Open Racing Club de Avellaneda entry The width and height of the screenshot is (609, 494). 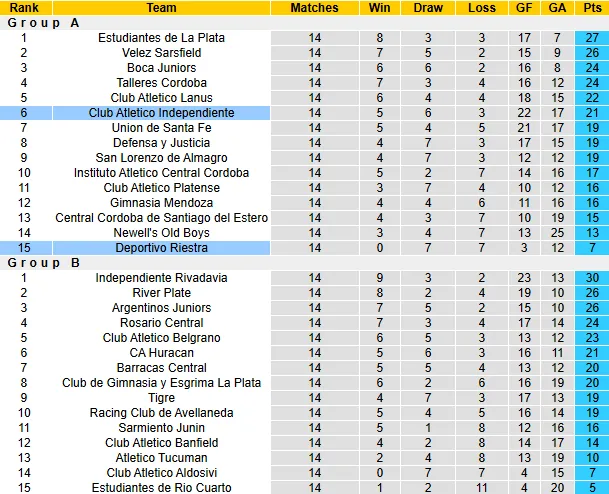[x=161, y=413]
